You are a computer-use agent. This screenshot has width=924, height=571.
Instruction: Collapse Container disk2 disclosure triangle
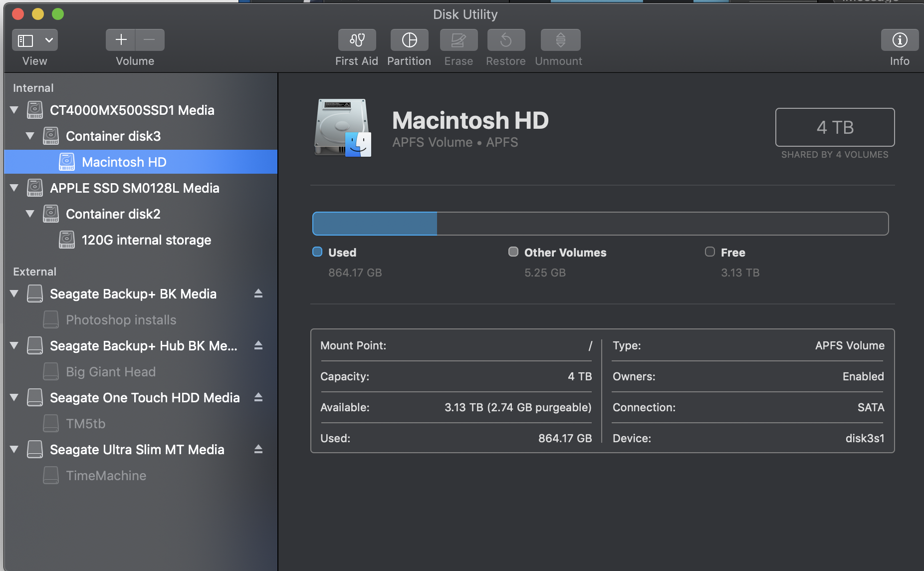(30, 214)
